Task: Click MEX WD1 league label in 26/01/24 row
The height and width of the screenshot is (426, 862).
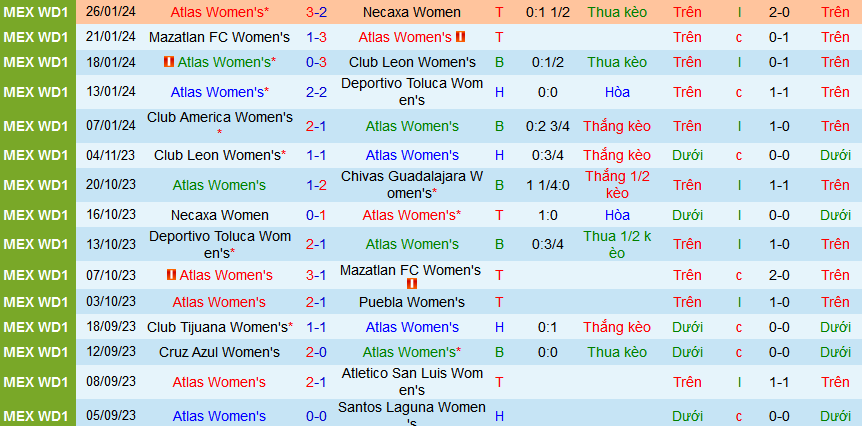Action: 36,13
